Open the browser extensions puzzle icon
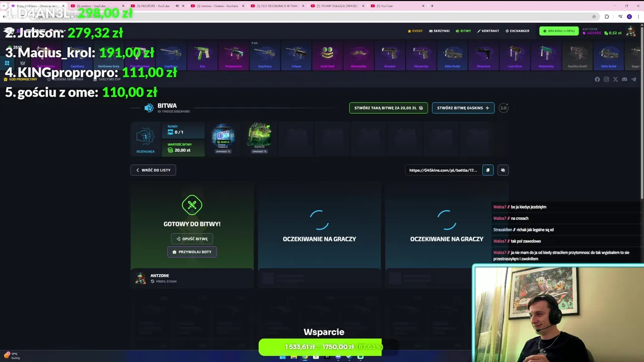644x362 pixels. click(606, 17)
